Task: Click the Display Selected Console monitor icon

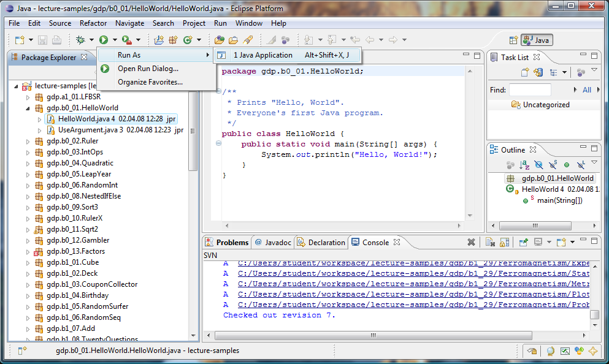Action: [538, 242]
